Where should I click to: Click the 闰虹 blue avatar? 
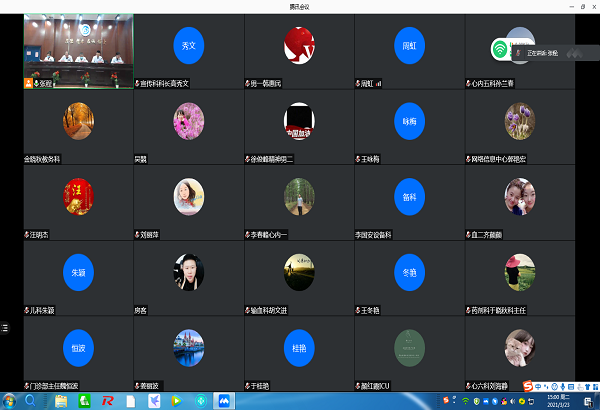(x=408, y=46)
